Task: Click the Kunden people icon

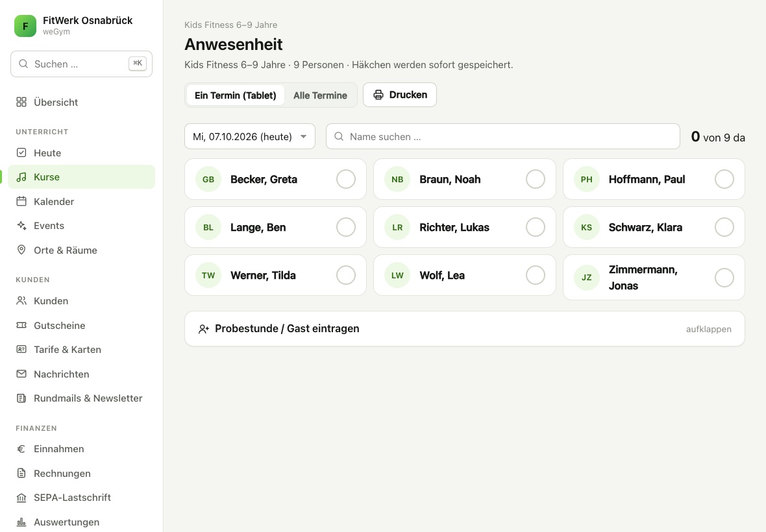Action: click(21, 300)
